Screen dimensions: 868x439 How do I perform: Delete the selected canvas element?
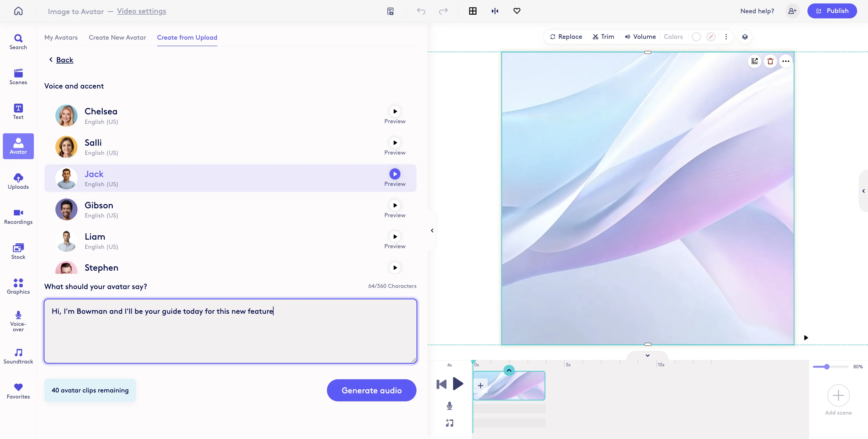tap(770, 61)
